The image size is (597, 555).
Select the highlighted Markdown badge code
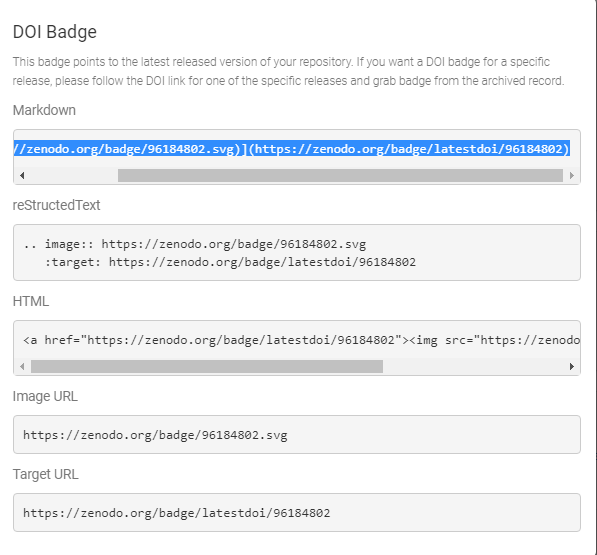coord(292,148)
